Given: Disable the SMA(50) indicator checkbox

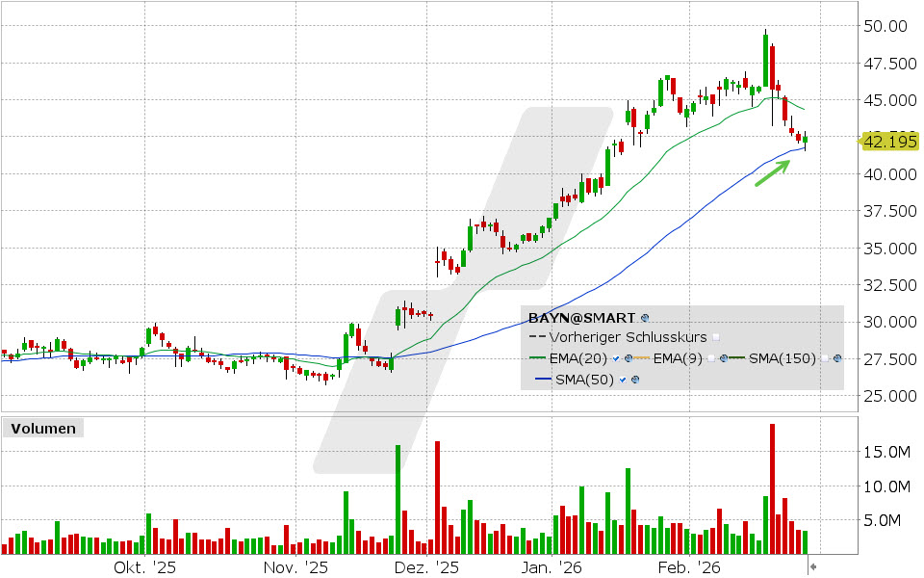Looking at the screenshot, I should [x=622, y=381].
